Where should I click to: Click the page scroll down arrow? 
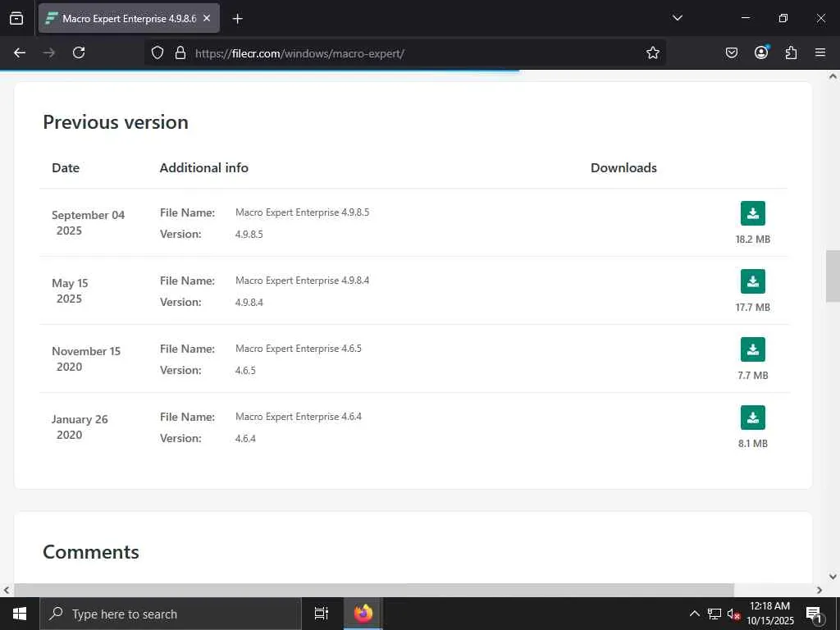833,577
